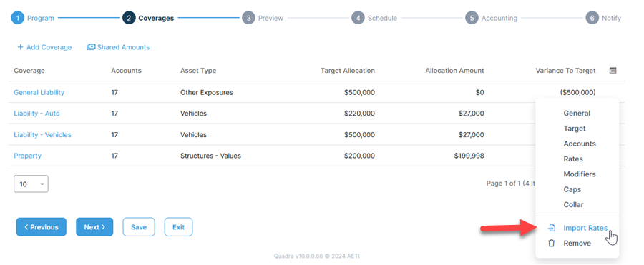Select step 6 Notify circle
The image size is (644, 265).
(x=592, y=18)
